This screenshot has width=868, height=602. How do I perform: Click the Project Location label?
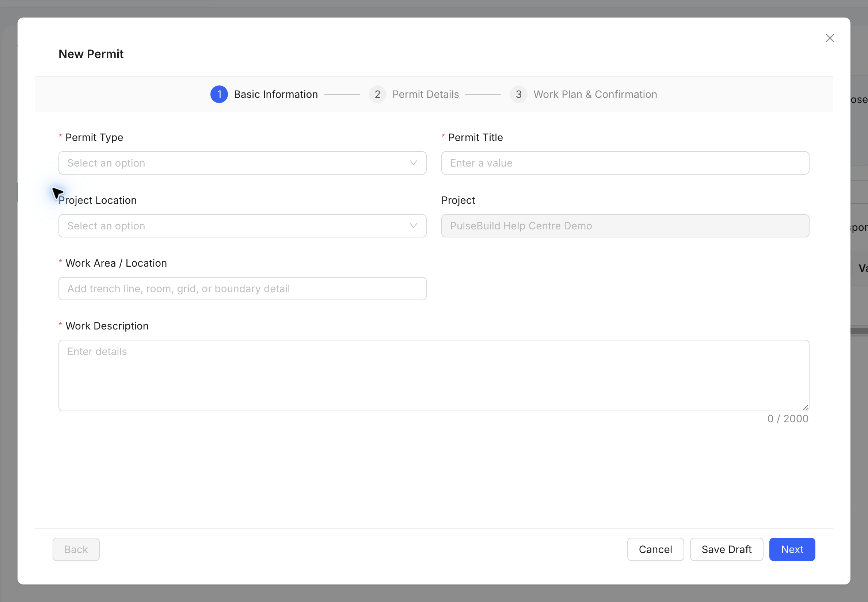click(98, 200)
